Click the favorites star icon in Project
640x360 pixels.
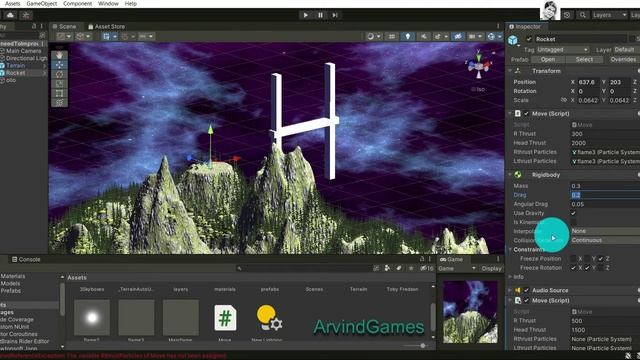tap(411, 268)
